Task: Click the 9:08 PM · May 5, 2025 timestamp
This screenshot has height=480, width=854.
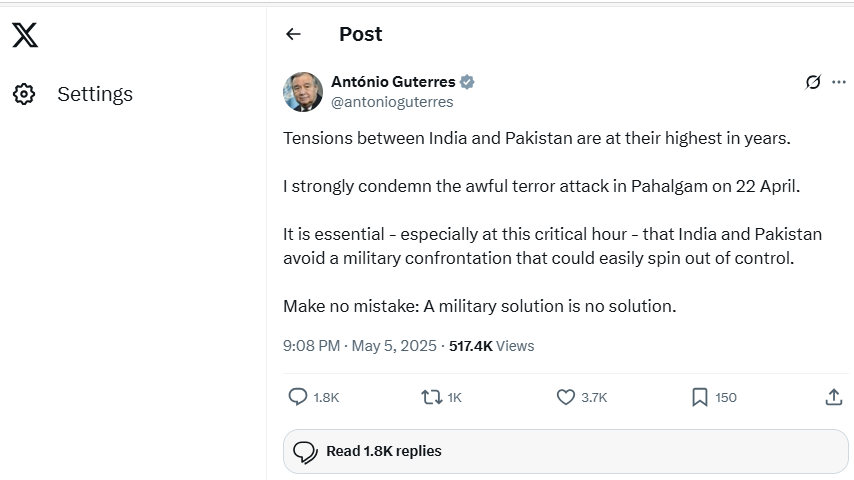Action: click(360, 346)
